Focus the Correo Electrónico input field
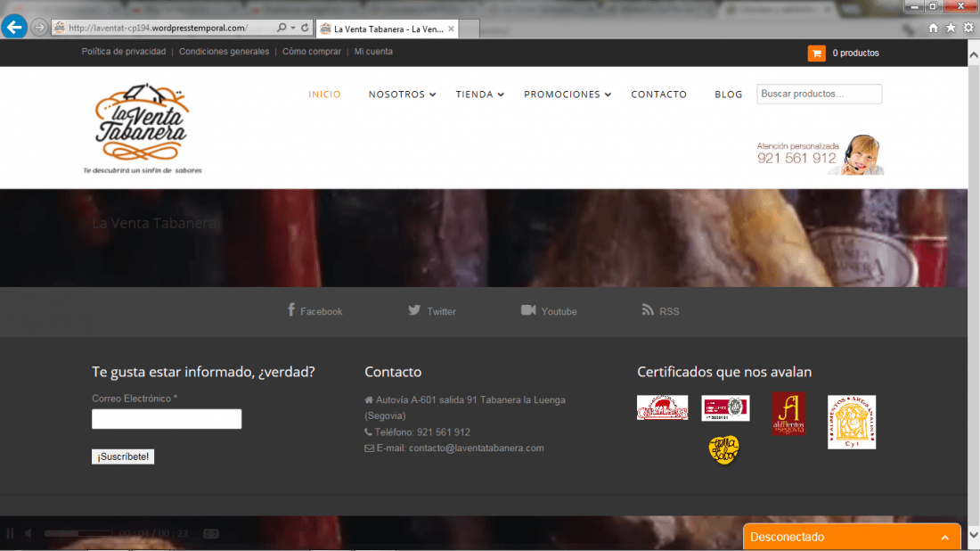This screenshot has height=551, width=980. tap(167, 419)
